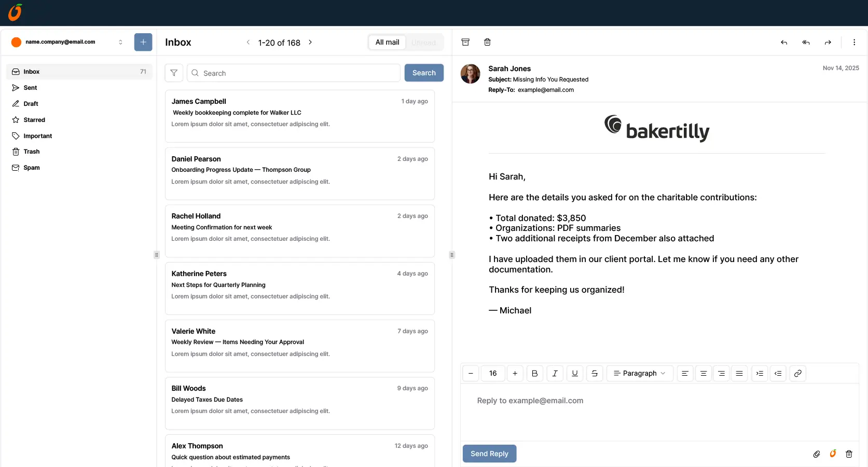The height and width of the screenshot is (467, 868).
Task: Expand the account switcher name.company@email.com
Action: (x=67, y=42)
